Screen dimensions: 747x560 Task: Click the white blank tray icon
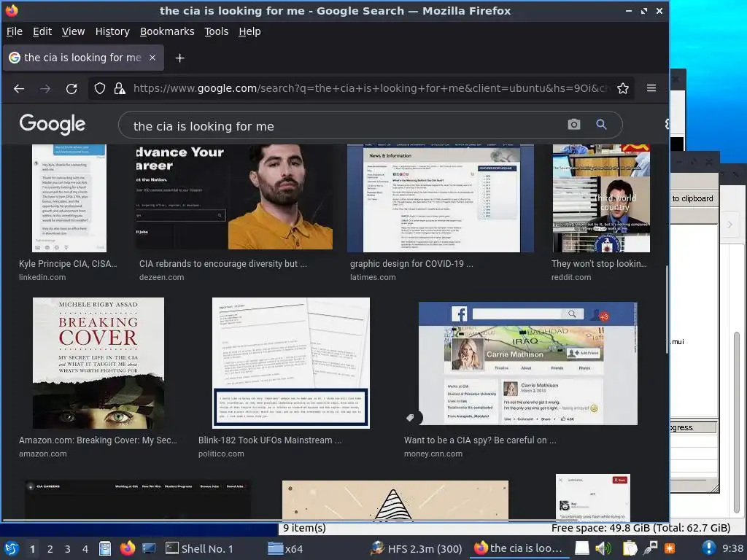(581, 548)
